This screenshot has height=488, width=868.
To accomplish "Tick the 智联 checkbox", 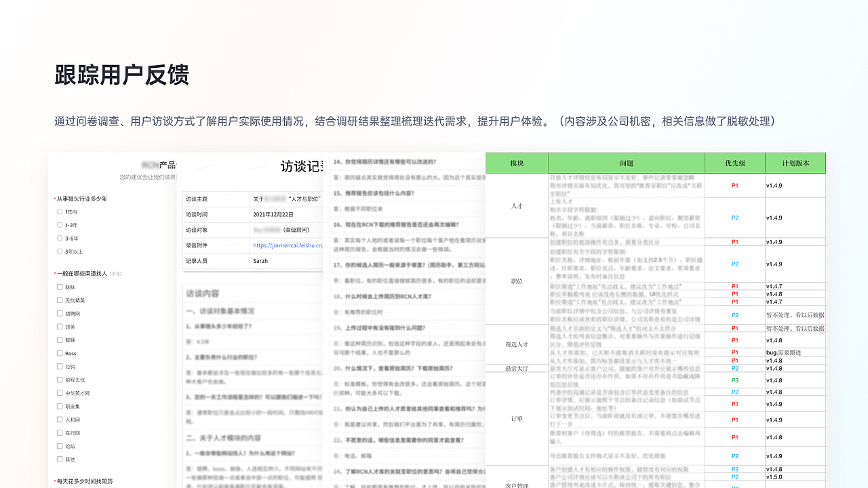I will 60,340.
